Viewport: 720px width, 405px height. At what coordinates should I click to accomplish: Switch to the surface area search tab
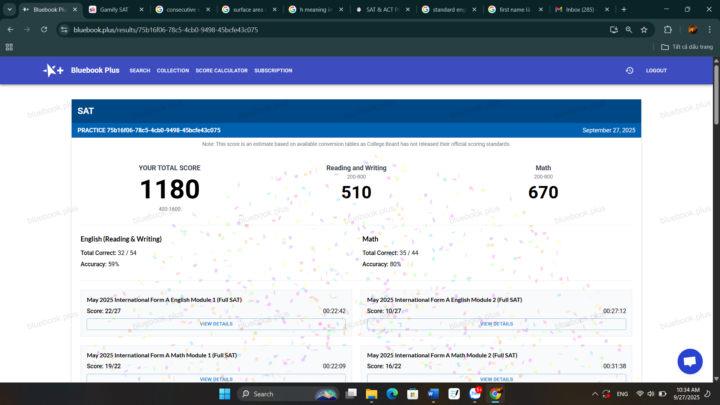click(x=250, y=9)
